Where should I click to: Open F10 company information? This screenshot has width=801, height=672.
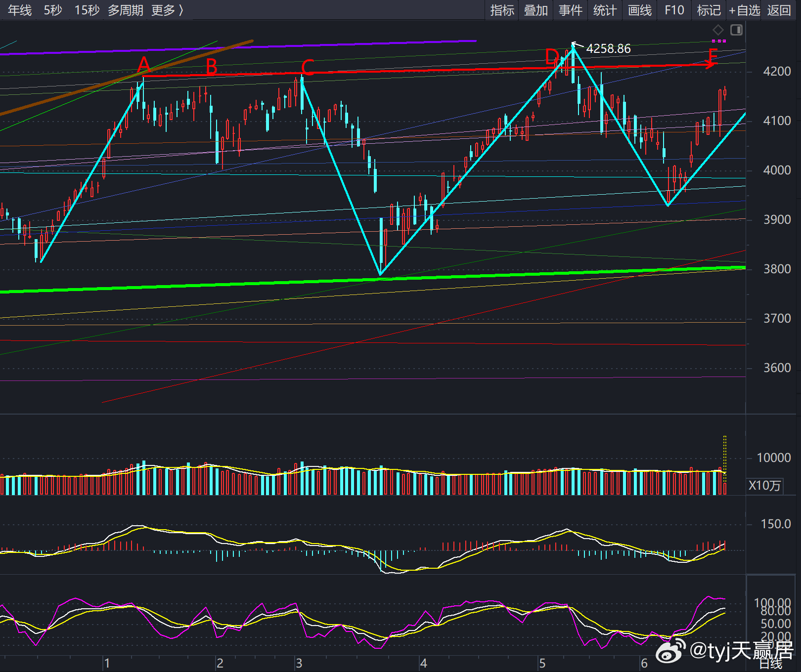pos(674,10)
